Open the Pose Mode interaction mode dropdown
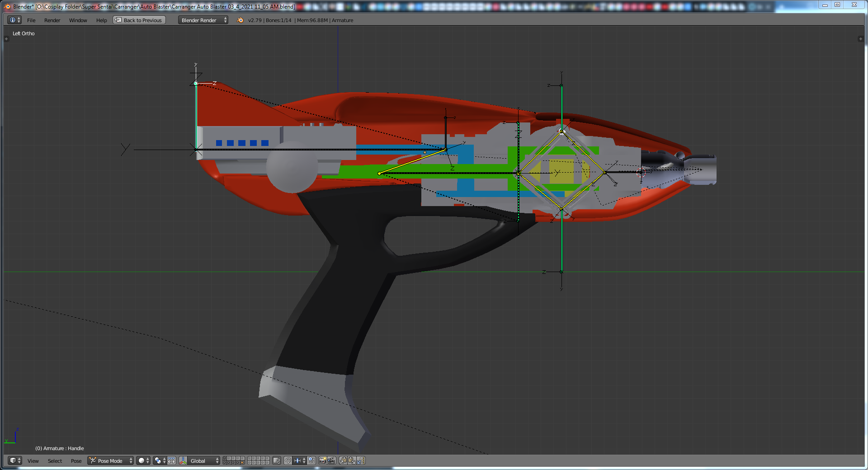 (111, 461)
